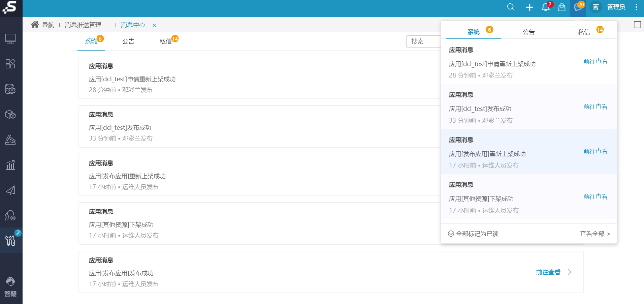The height and width of the screenshot is (304, 644).
Task: Click the plus create icon in top bar
Action: click(x=529, y=7)
